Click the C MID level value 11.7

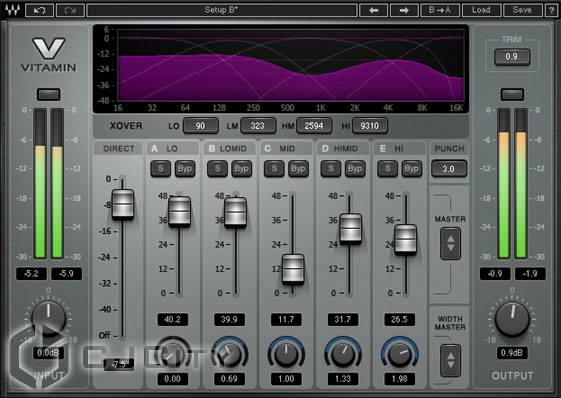tap(286, 319)
